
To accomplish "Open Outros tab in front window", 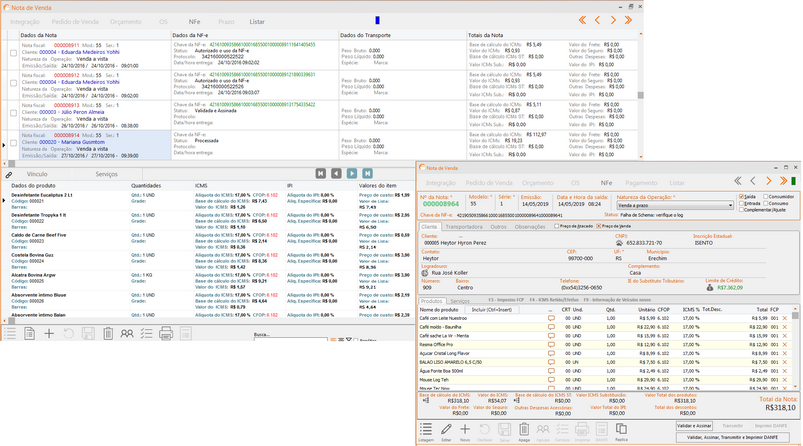I will [498, 227].
